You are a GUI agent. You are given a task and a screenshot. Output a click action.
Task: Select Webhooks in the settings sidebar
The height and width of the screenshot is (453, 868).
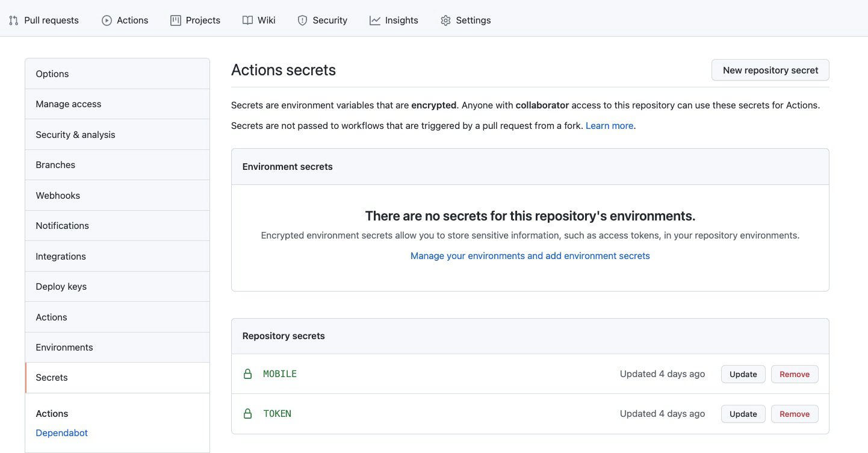point(58,196)
